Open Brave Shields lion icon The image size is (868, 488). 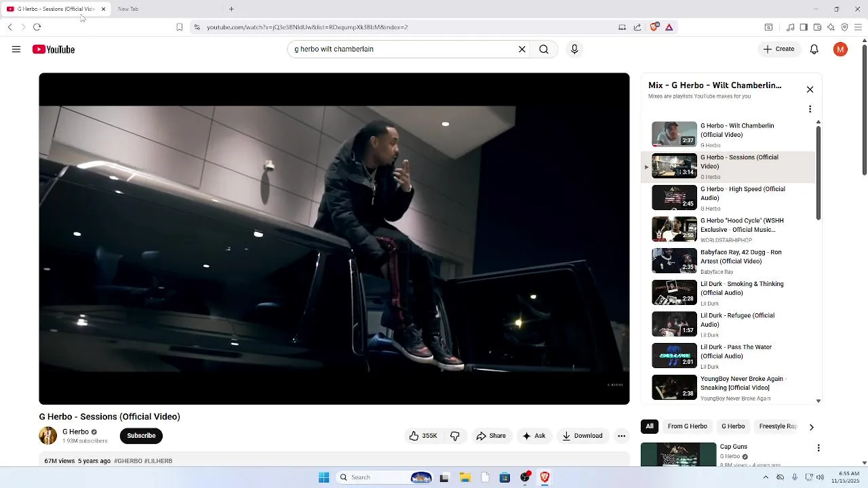pos(654,27)
